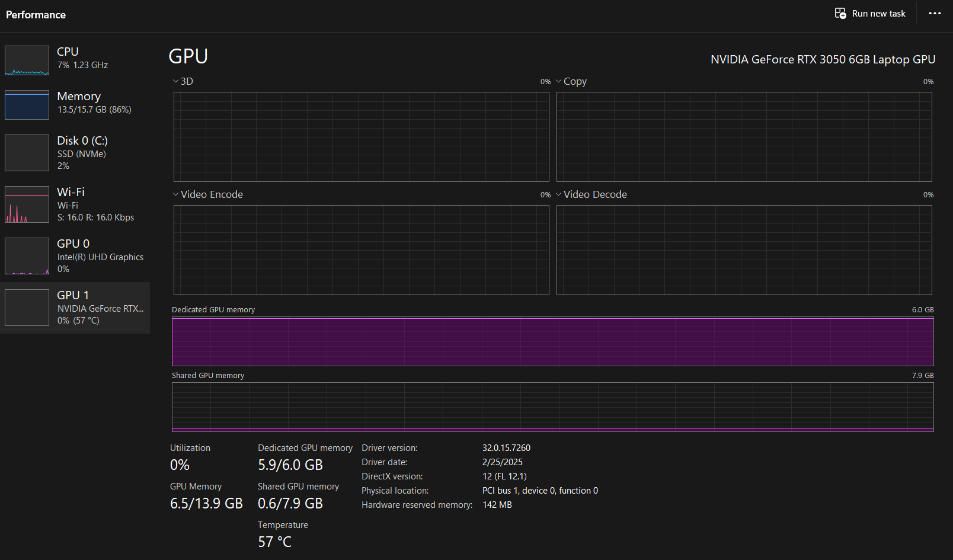This screenshot has width=953, height=560.
Task: Click the driver version value 32.0.15.7260
Action: pyautogui.click(x=506, y=448)
